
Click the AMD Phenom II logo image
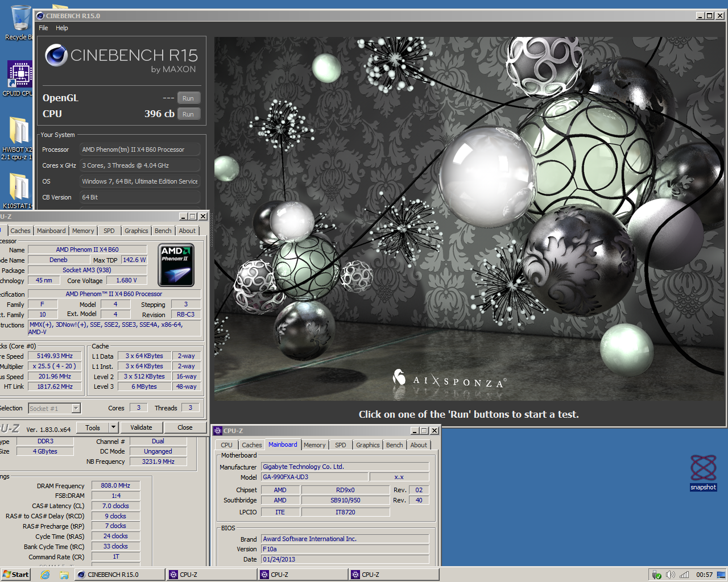coord(176,265)
